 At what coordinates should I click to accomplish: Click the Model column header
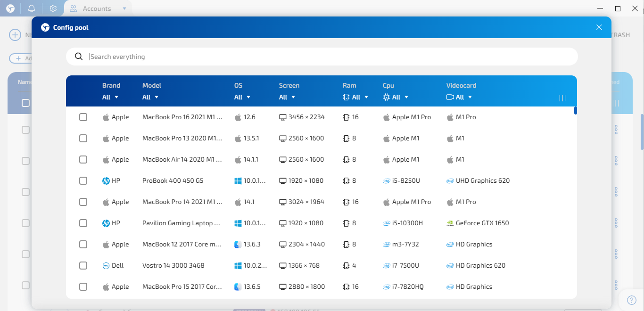coord(152,85)
